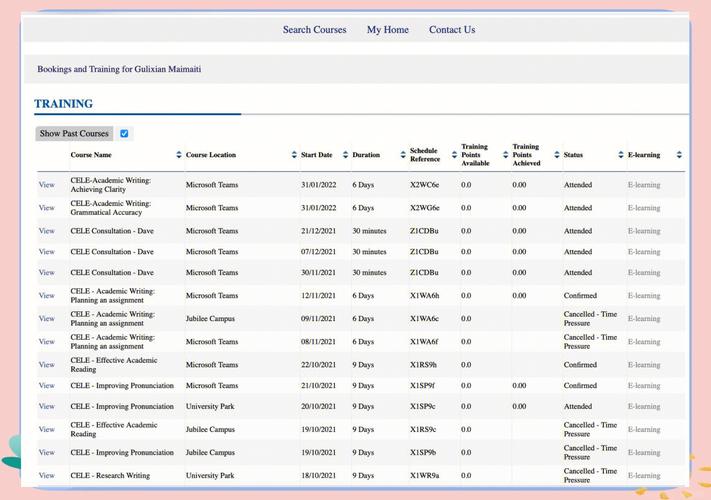Sort table by Course Name column arrows

coord(179,155)
